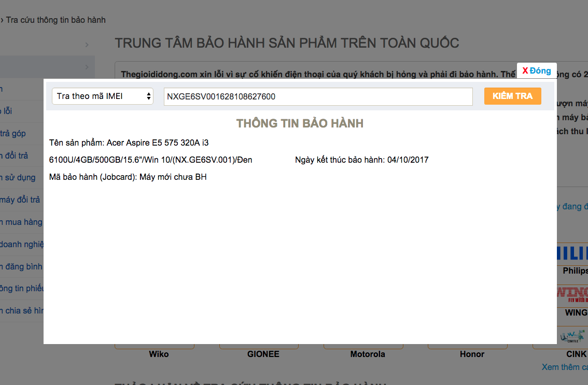Focus the IMEI code input field
This screenshot has height=385, width=588.
coord(318,97)
